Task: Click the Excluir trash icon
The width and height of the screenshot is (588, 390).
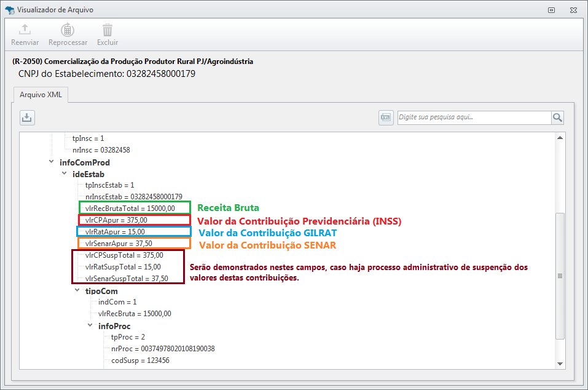Action: click(108, 30)
